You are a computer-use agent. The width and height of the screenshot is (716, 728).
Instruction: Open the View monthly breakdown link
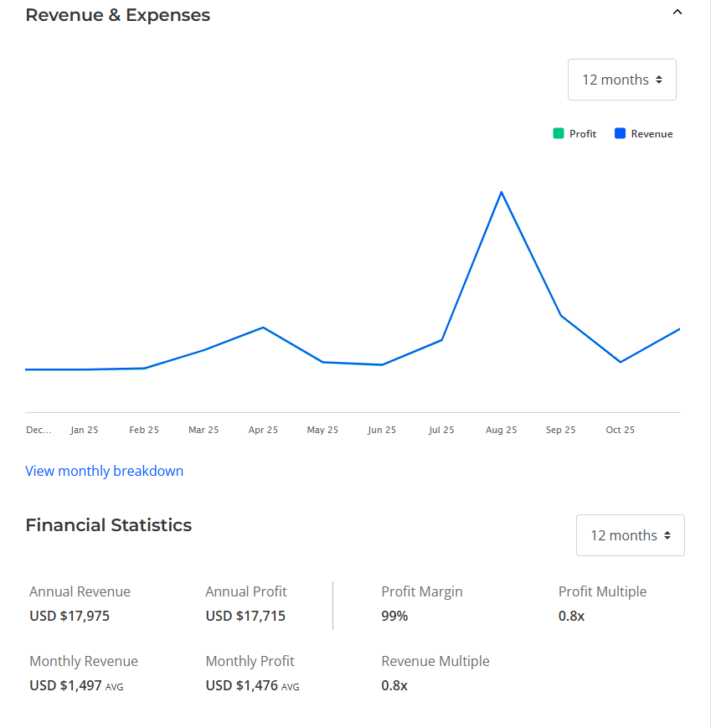point(104,471)
